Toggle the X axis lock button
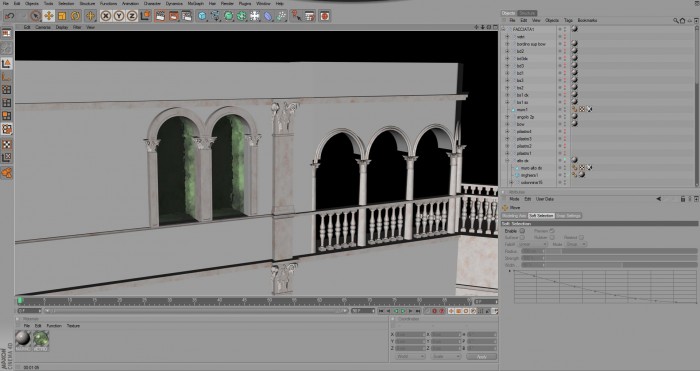The width and height of the screenshot is (700, 371). [106, 16]
